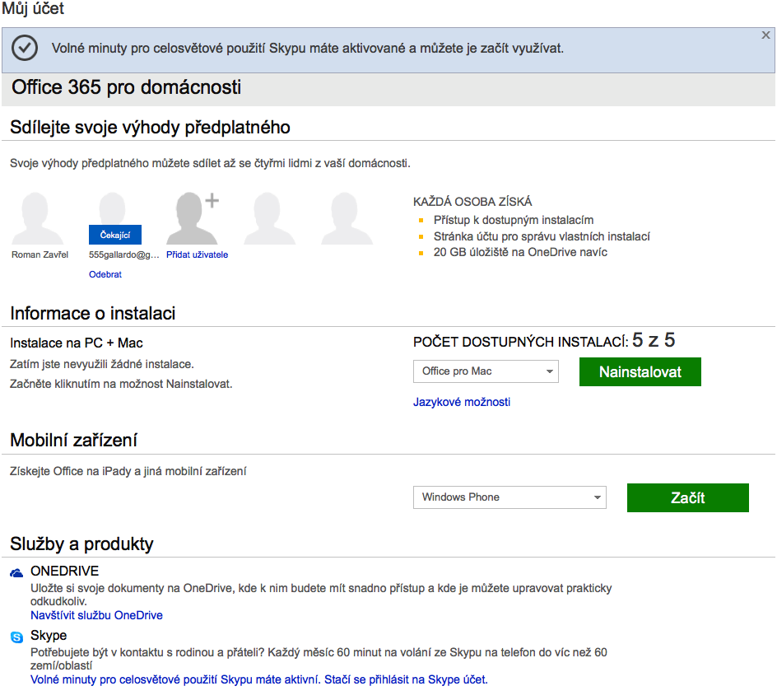Open the Office pro Mac dropdown
Image resolution: width=777 pixels, height=700 pixels.
point(486,371)
